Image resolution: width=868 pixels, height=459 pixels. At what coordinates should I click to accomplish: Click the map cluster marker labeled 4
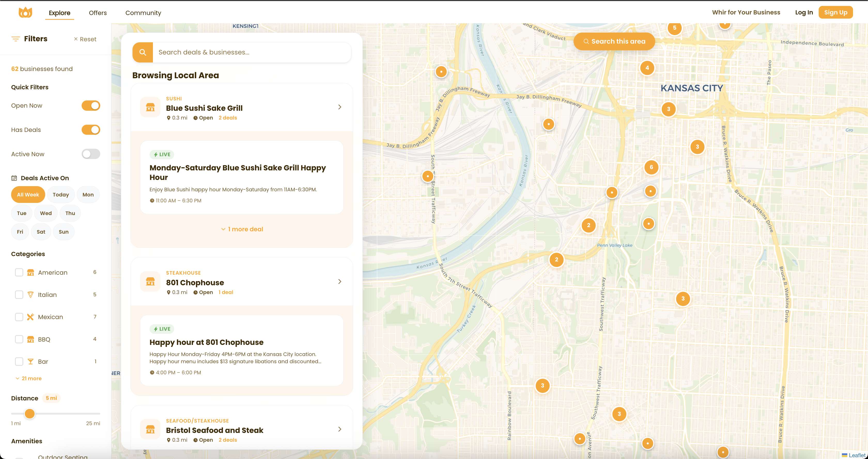coord(647,68)
